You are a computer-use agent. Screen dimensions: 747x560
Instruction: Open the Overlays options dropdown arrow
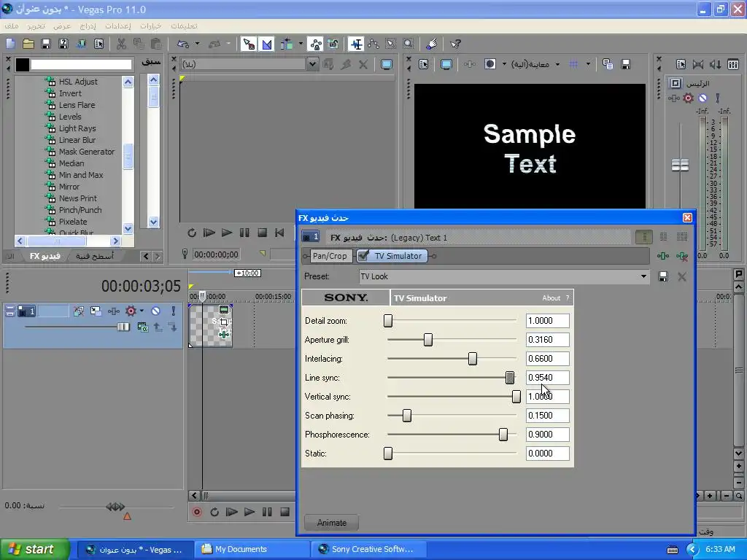click(x=588, y=64)
